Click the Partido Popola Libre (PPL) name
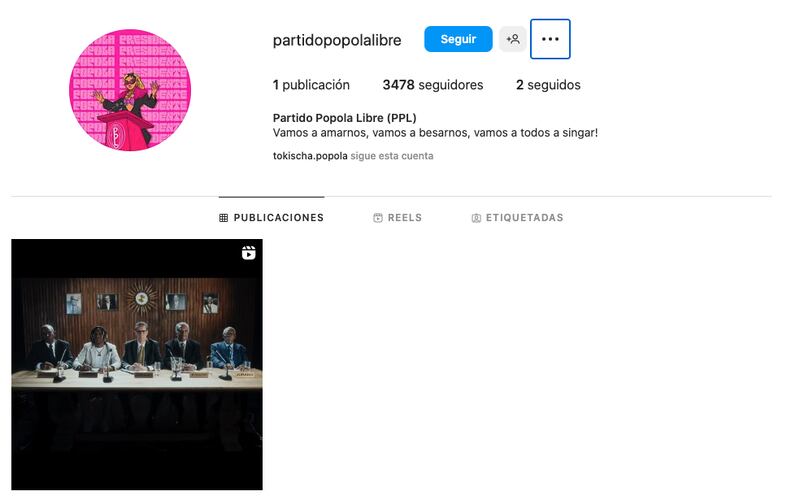This screenshot has height=500, width=800. pyautogui.click(x=344, y=118)
